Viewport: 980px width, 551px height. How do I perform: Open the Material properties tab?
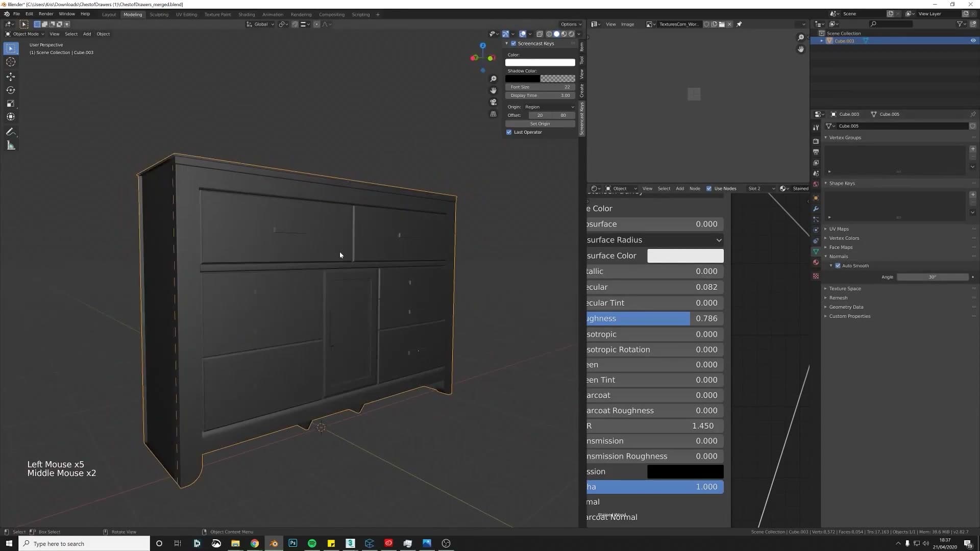tap(816, 262)
